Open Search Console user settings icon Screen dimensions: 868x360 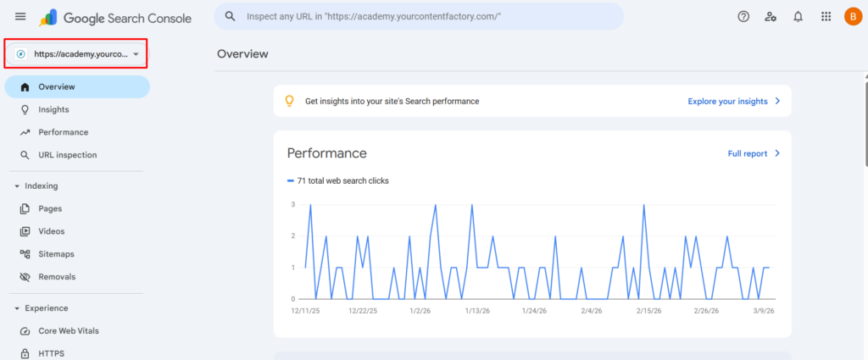(771, 17)
